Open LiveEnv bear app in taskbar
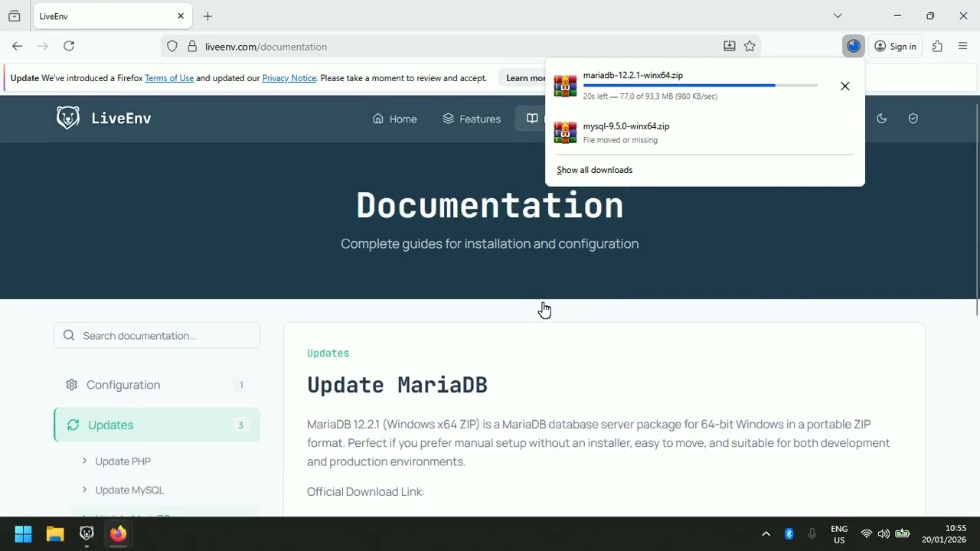 tap(87, 534)
